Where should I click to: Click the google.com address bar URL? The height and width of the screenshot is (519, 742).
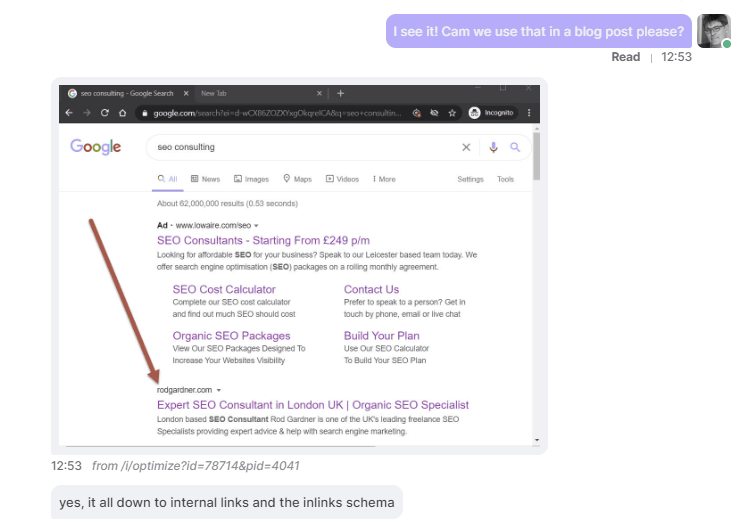[x=277, y=113]
